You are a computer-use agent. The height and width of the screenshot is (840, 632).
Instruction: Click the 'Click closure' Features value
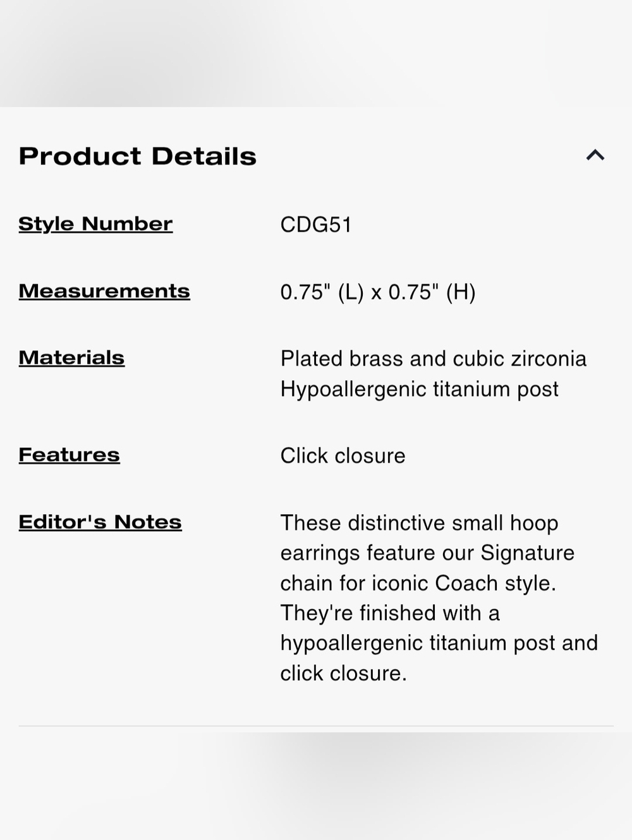[343, 455]
